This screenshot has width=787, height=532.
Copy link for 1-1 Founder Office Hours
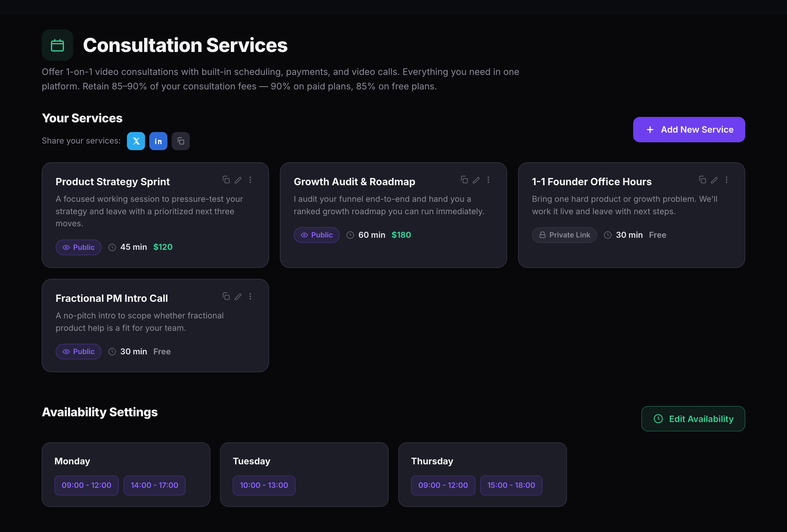[x=702, y=180]
